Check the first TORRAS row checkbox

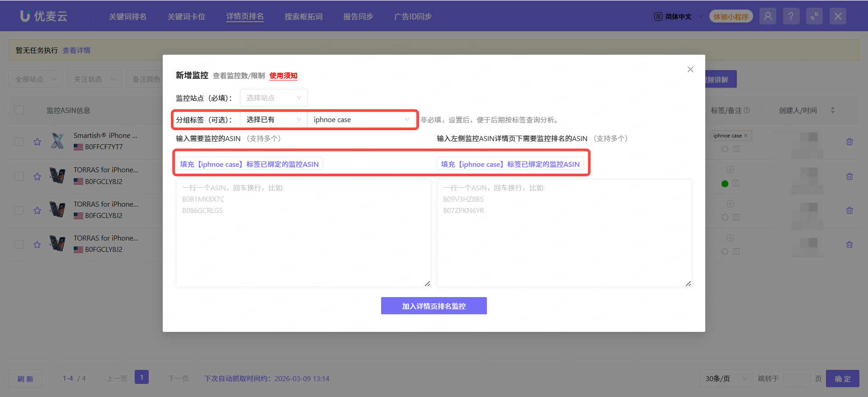pos(19,176)
